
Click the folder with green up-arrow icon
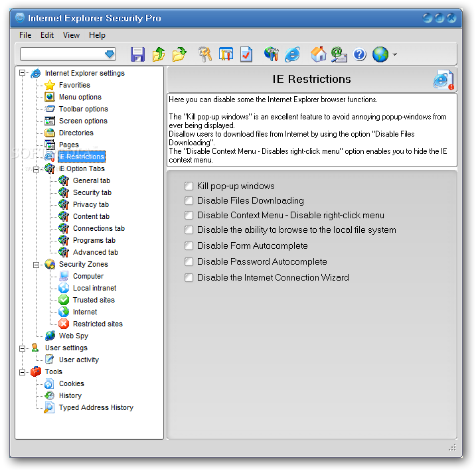coord(159,54)
